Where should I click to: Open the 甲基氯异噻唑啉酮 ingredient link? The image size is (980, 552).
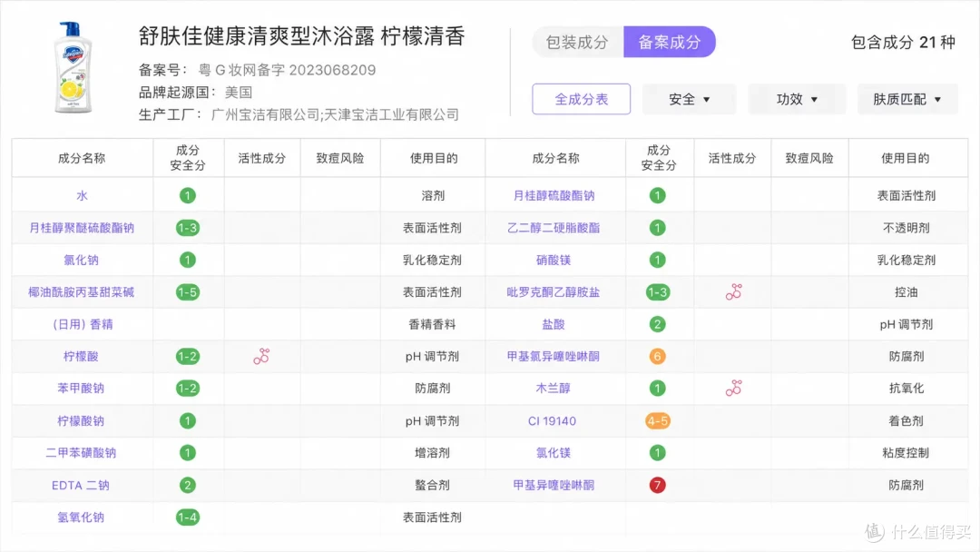[x=554, y=356]
